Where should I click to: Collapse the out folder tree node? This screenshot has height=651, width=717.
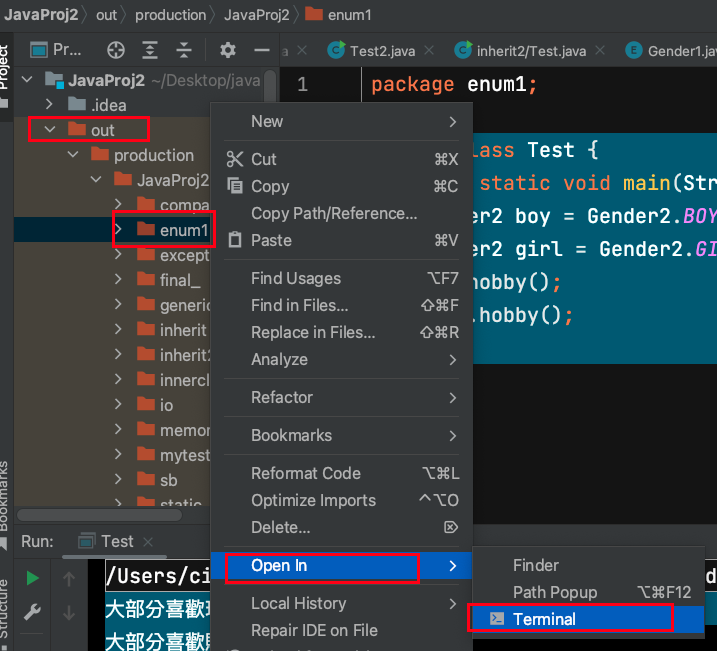[50, 130]
